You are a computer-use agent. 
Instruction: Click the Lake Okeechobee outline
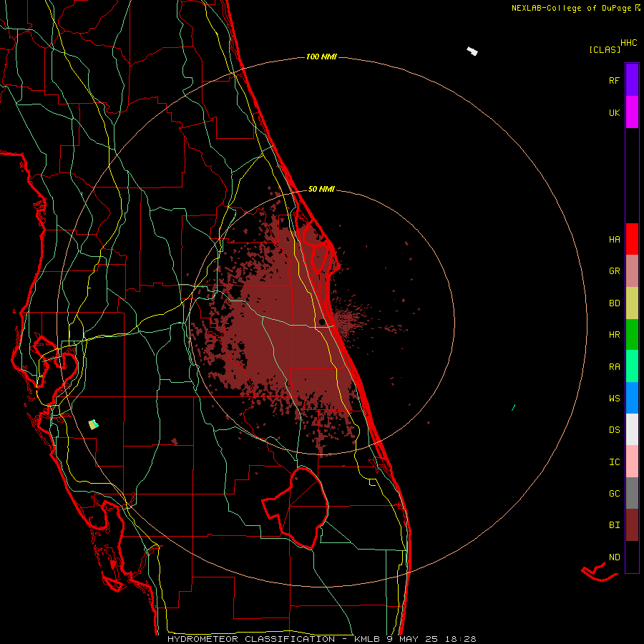click(x=296, y=509)
